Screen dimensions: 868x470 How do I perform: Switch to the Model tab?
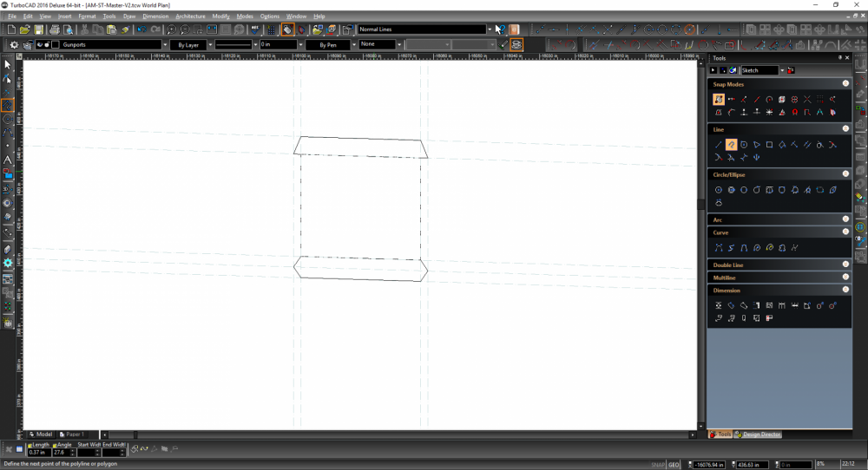pos(41,434)
